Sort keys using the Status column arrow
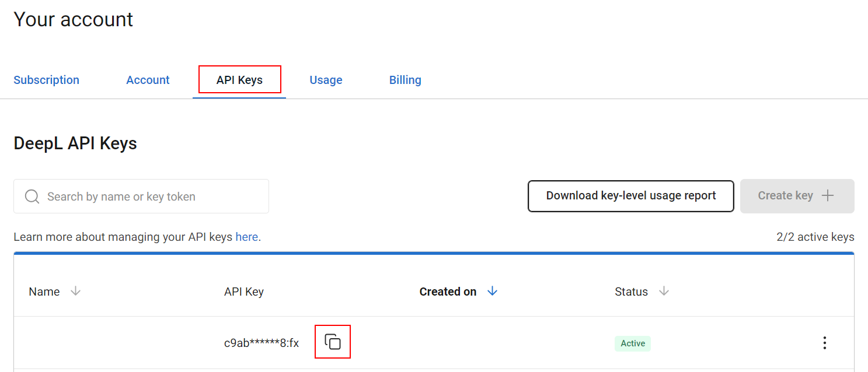 click(x=664, y=292)
